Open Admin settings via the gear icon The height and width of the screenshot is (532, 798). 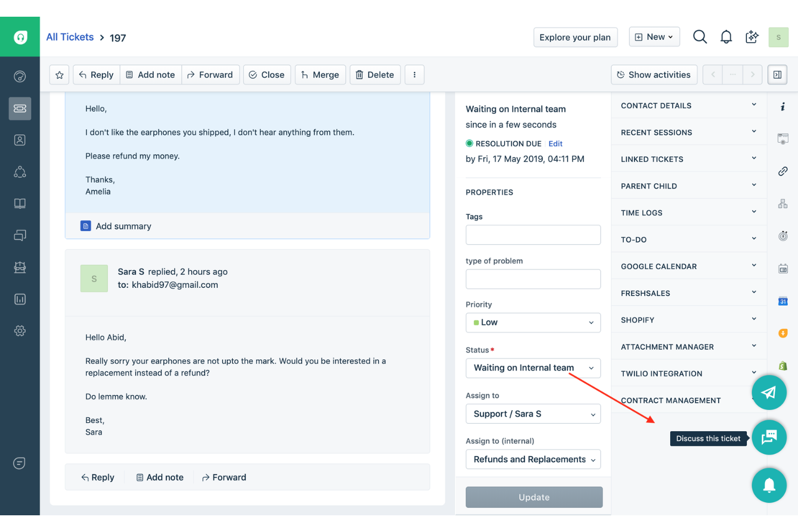[x=20, y=330]
